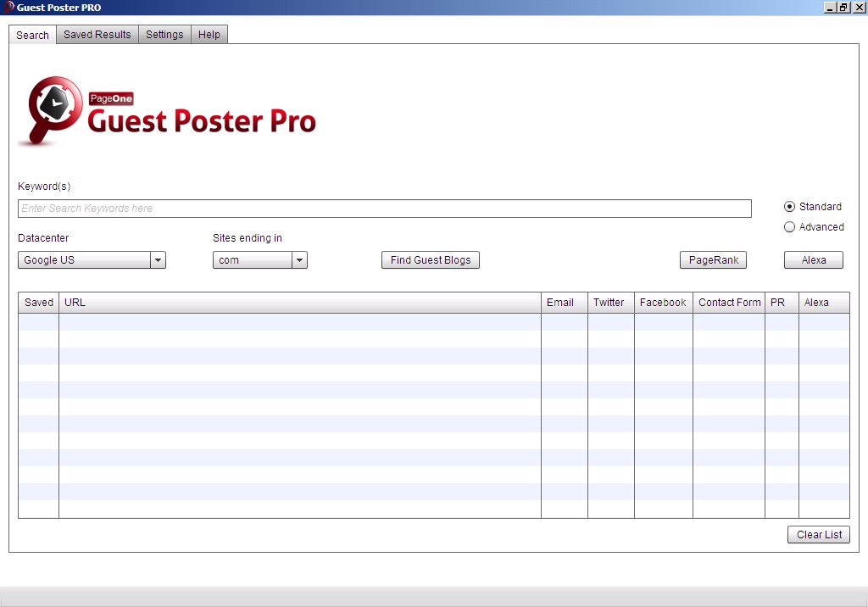Click the Guest Poster PRO title bar icon
Screen dimensions: 868x607
pyautogui.click(x=8, y=7)
